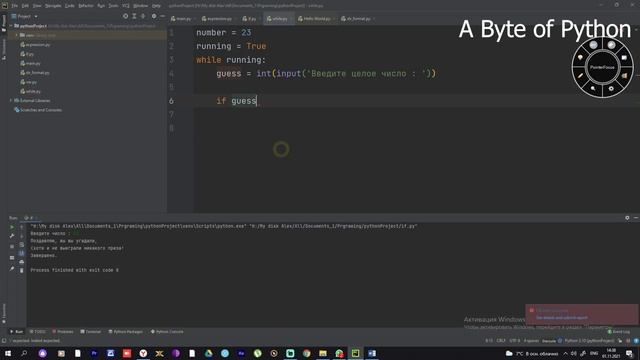640x360 pixels.
Task: Click the wrench icon in Run panel
Action: [x=12, y=236]
